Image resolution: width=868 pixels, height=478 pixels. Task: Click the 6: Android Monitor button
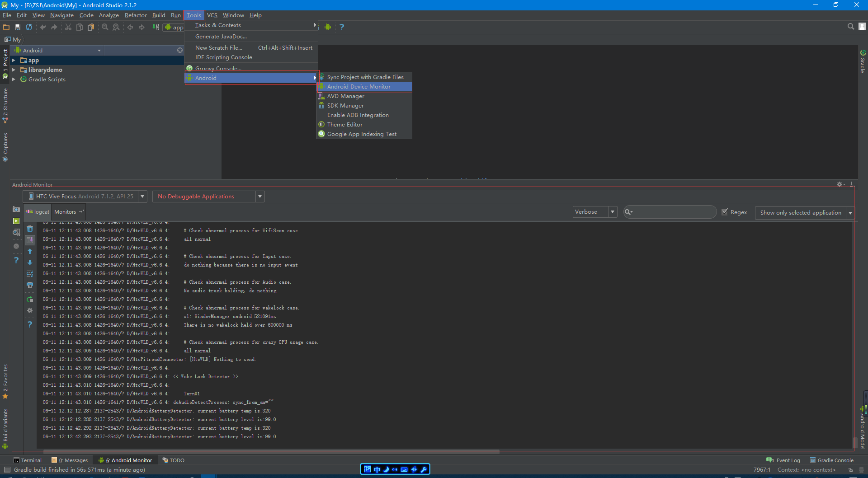(x=125, y=460)
